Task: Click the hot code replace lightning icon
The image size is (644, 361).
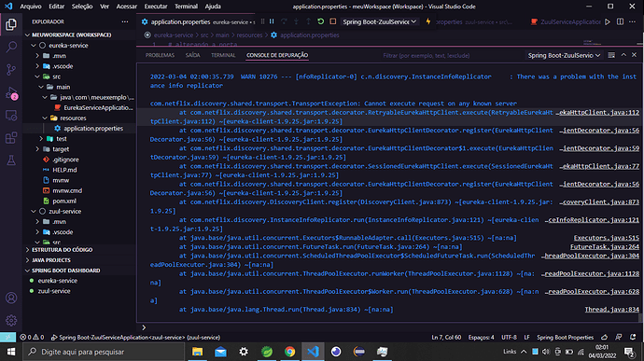Action: coord(428,21)
